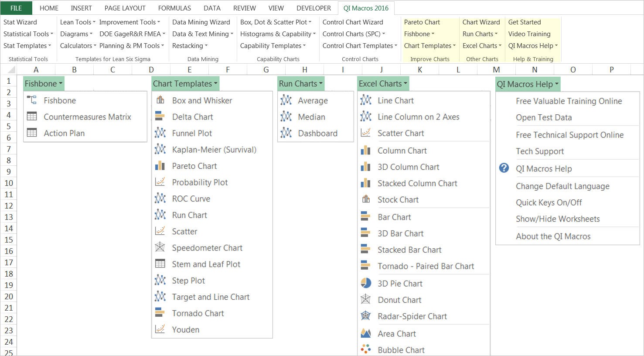The image size is (644, 356).
Task: Select column G header
Action: 266,70
